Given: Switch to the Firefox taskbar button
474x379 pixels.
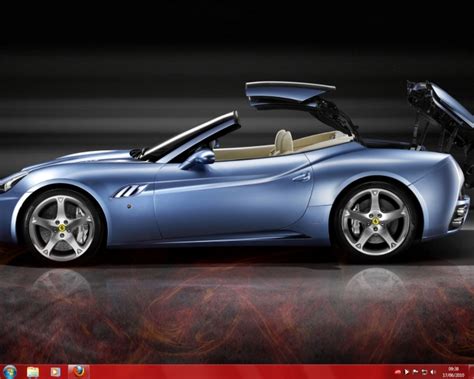Looking at the screenshot, I should pos(79,371).
